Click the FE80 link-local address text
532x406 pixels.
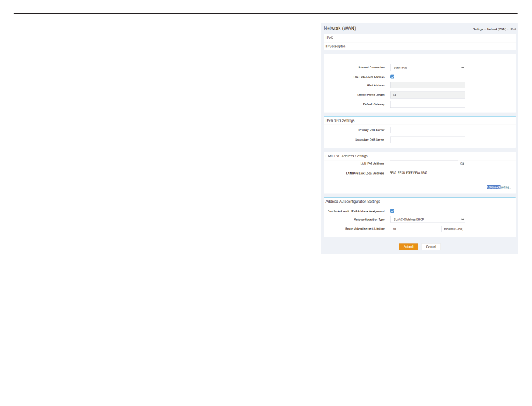[408, 173]
